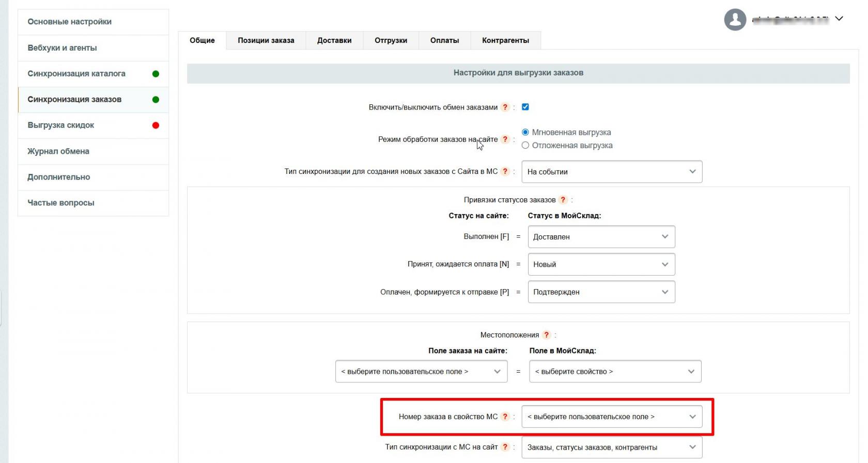Open help for order exchange toggle

505,107
